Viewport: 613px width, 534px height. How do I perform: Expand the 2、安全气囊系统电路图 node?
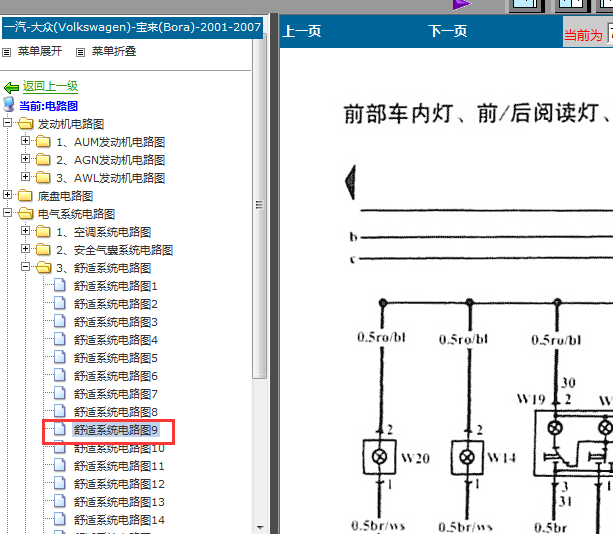[25, 248]
